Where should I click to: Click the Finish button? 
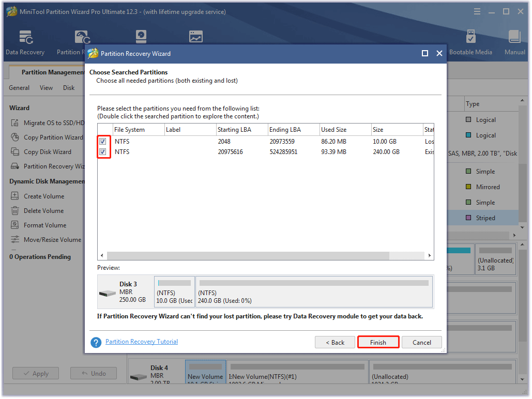point(378,342)
